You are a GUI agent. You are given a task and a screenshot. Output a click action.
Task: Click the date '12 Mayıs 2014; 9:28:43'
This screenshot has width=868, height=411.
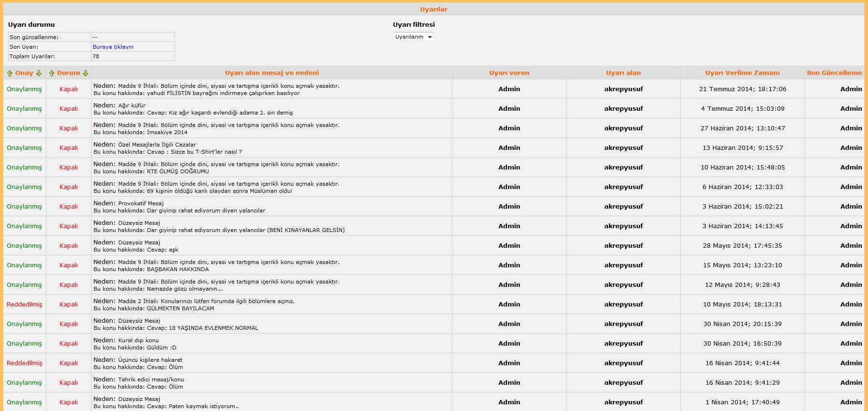pyautogui.click(x=743, y=285)
